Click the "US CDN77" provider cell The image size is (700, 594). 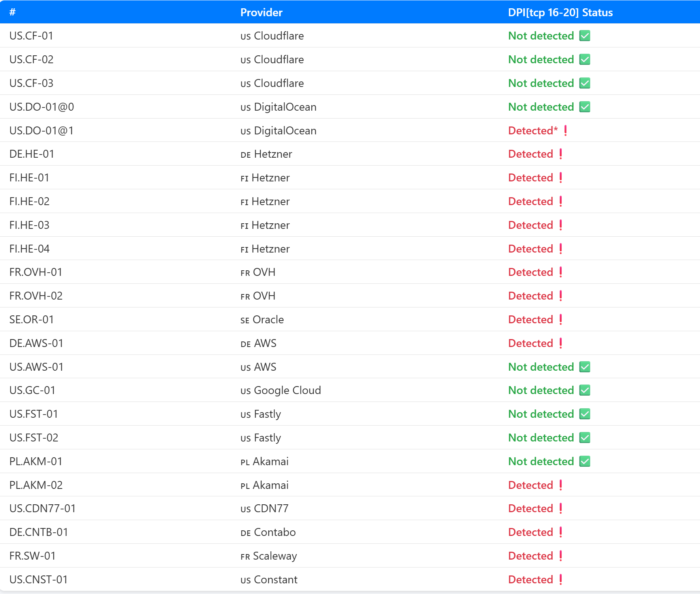pyautogui.click(x=265, y=508)
